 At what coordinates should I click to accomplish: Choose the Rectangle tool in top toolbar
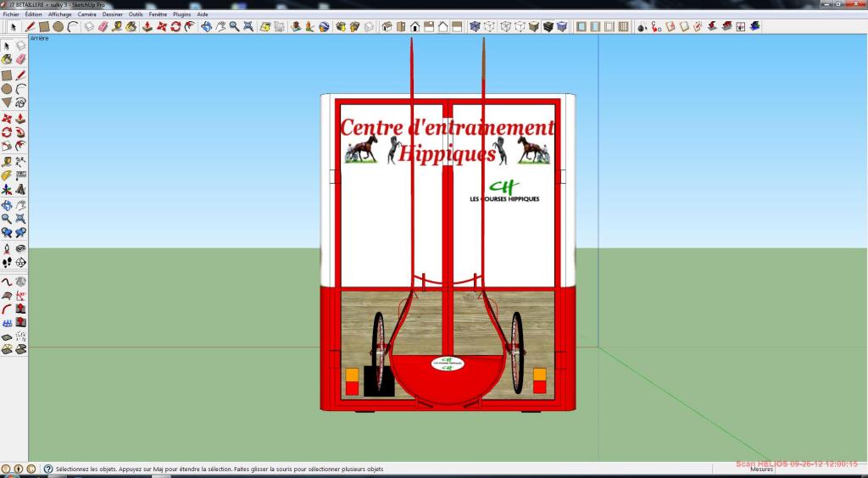point(44,26)
